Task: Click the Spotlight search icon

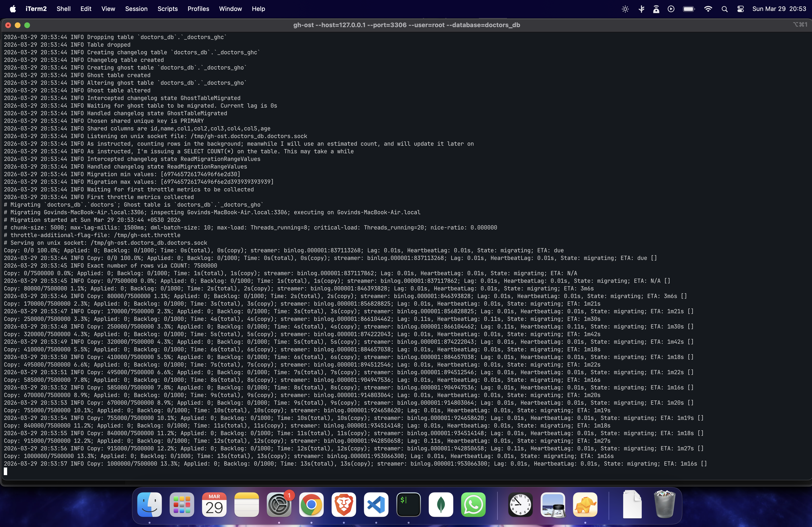Action: click(724, 9)
